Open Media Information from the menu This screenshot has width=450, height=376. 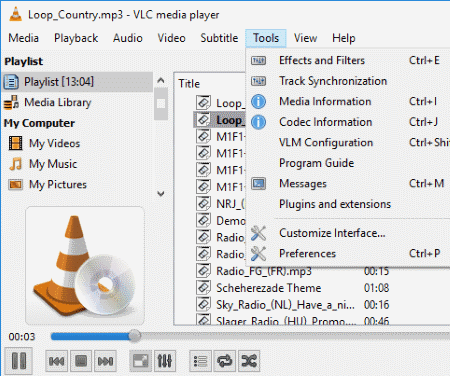348,101
